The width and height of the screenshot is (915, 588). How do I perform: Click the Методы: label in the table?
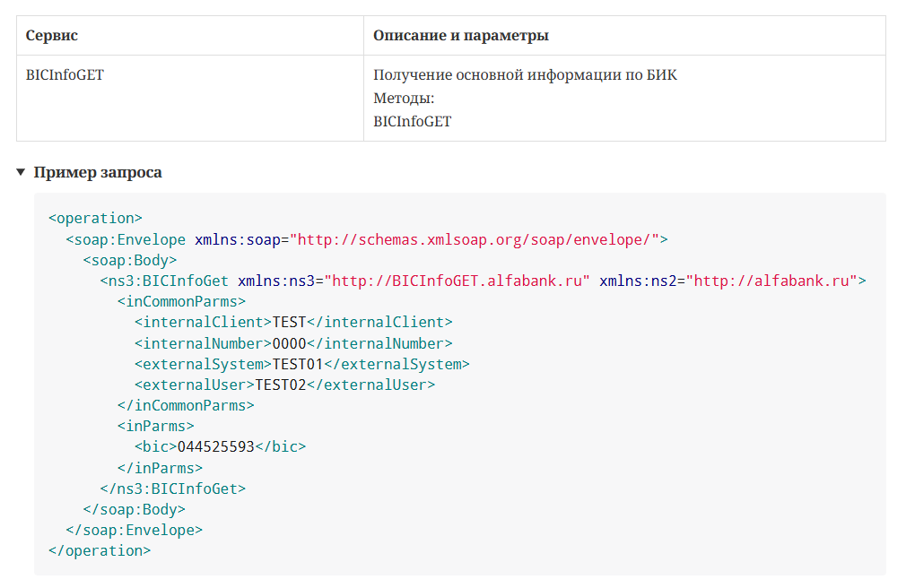404,99
